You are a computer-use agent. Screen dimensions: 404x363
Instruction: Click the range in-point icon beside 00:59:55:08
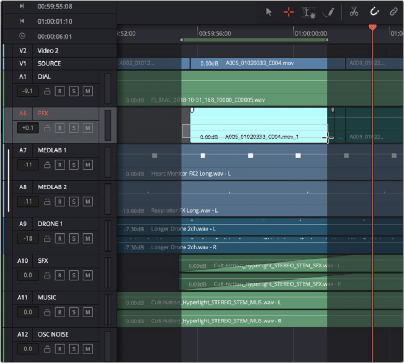coord(22,6)
